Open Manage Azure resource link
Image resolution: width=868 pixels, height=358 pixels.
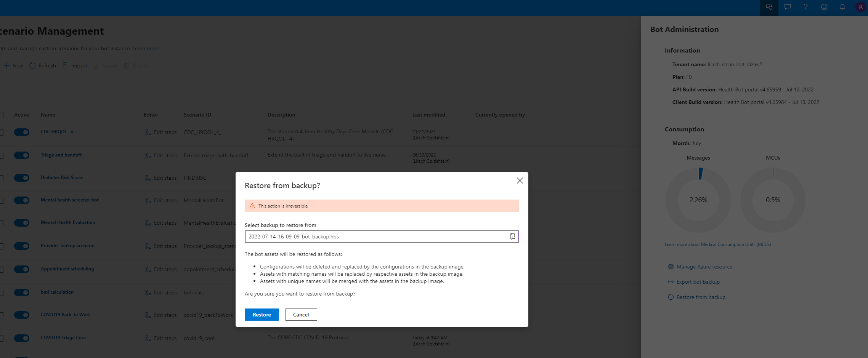[700, 267]
